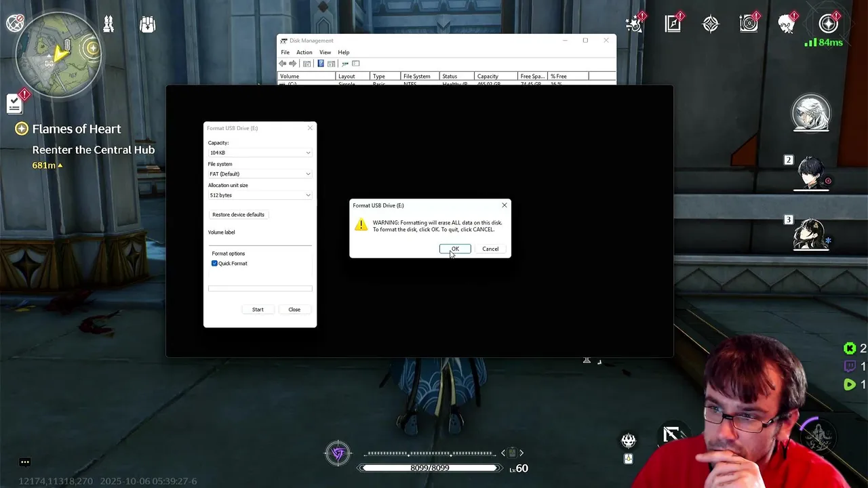Click the Volume column header
The width and height of the screenshot is (868, 488).
[307, 76]
